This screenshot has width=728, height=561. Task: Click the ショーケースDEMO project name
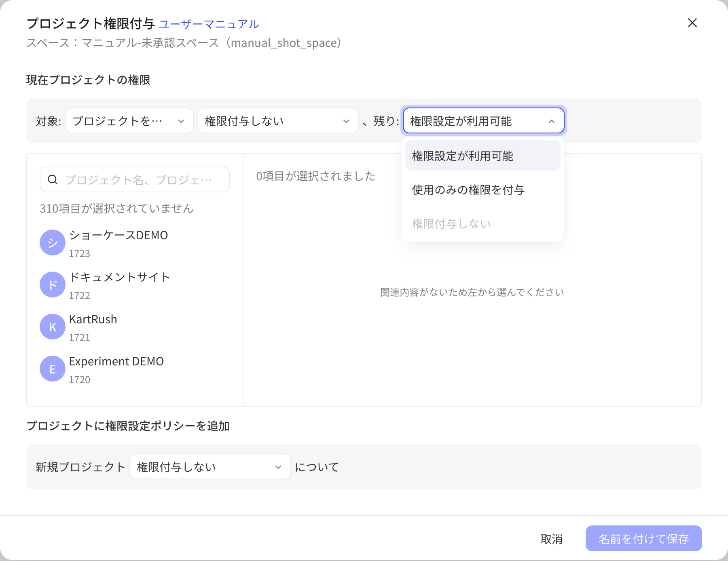(x=119, y=235)
